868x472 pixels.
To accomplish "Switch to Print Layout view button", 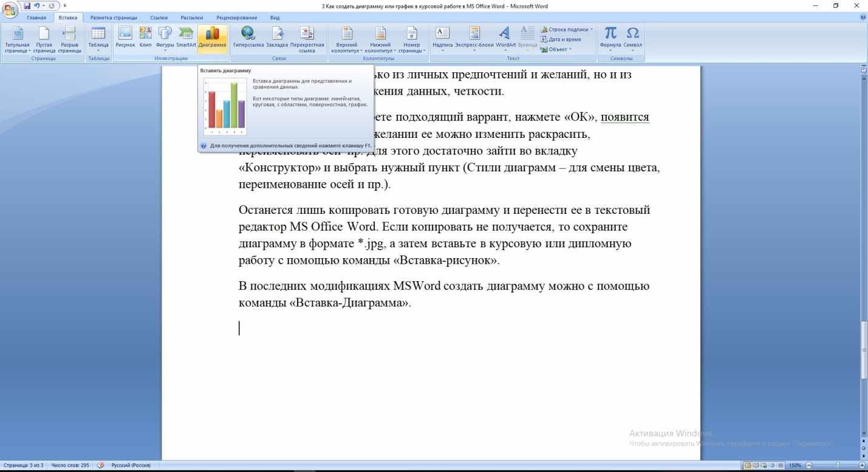I will click(748, 465).
